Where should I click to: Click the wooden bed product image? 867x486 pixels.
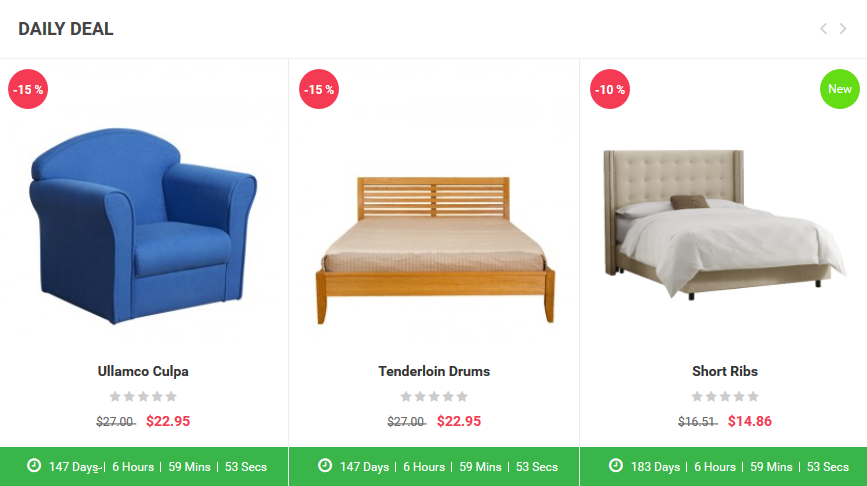[x=435, y=250]
